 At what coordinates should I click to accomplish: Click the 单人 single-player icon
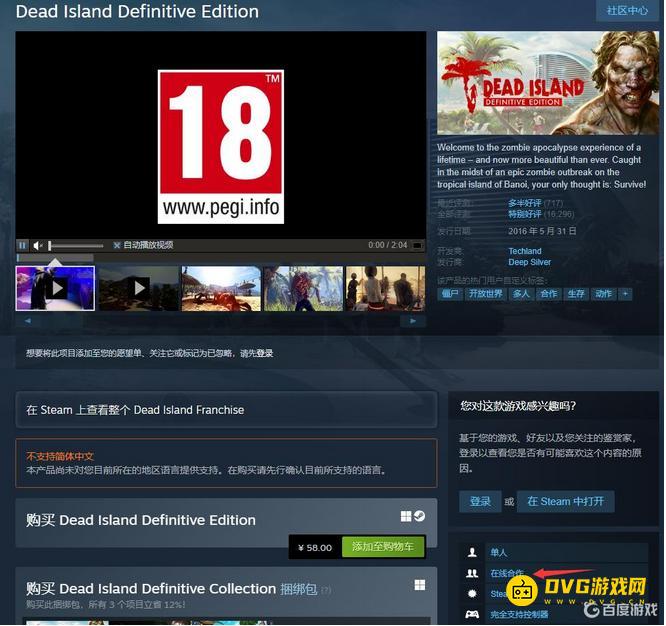pos(472,553)
